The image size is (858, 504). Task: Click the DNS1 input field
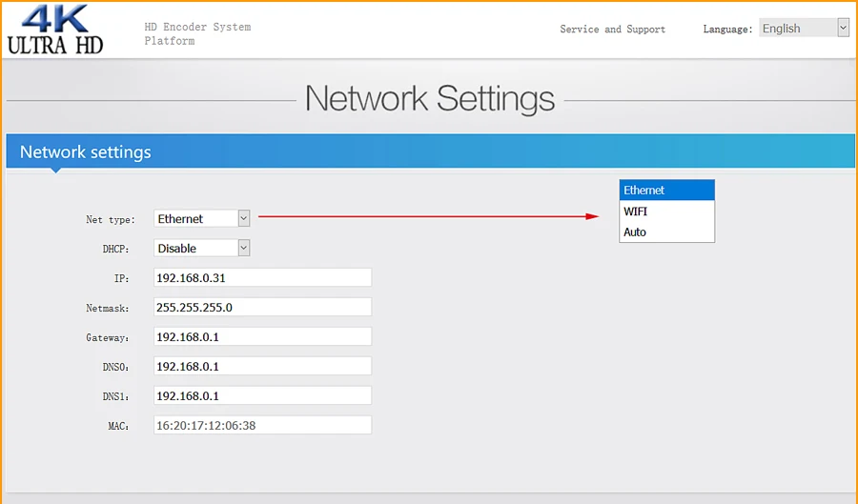pyautogui.click(x=263, y=395)
